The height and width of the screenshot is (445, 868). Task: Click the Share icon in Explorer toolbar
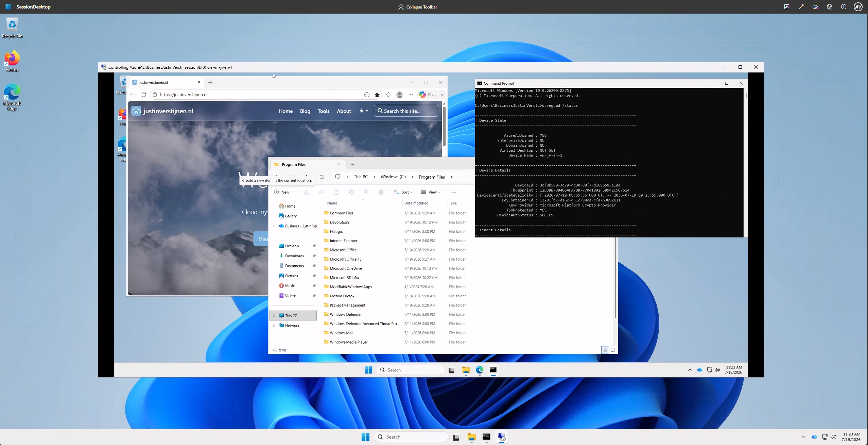point(366,192)
